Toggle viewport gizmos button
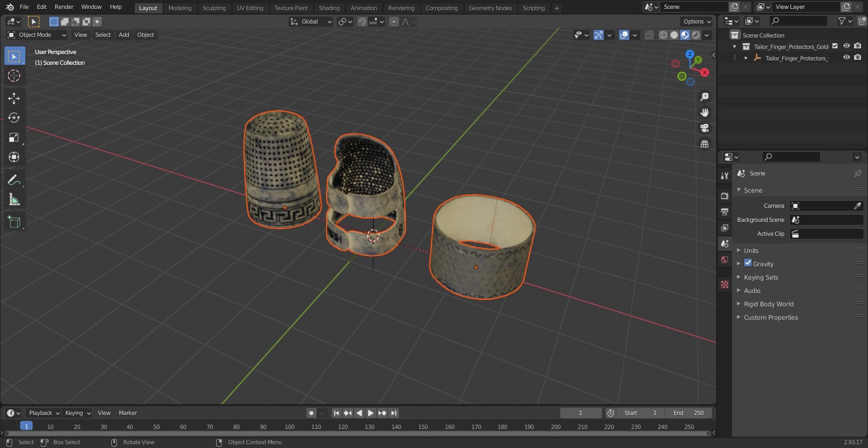The width and height of the screenshot is (868, 448). coord(599,35)
